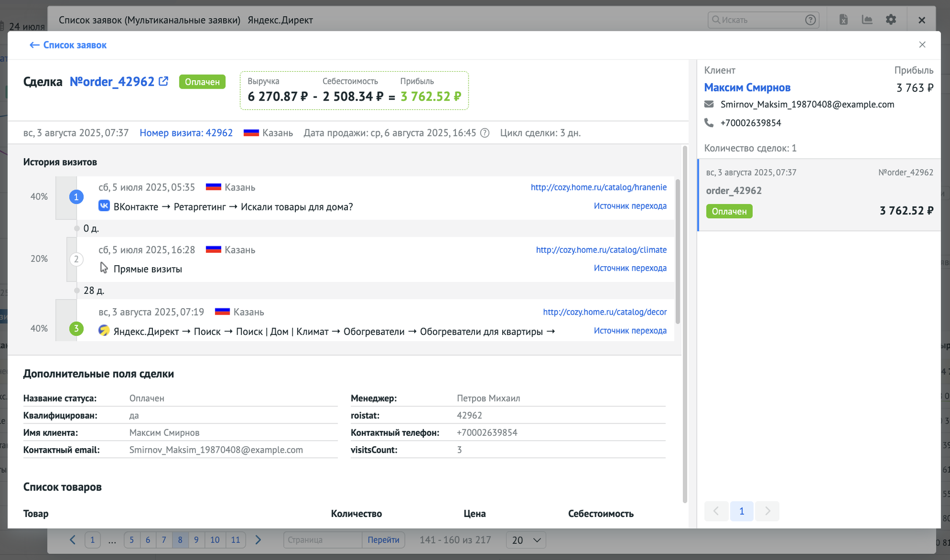Open the settings gear icon
The height and width of the screenshot is (560, 950).
pyautogui.click(x=891, y=20)
